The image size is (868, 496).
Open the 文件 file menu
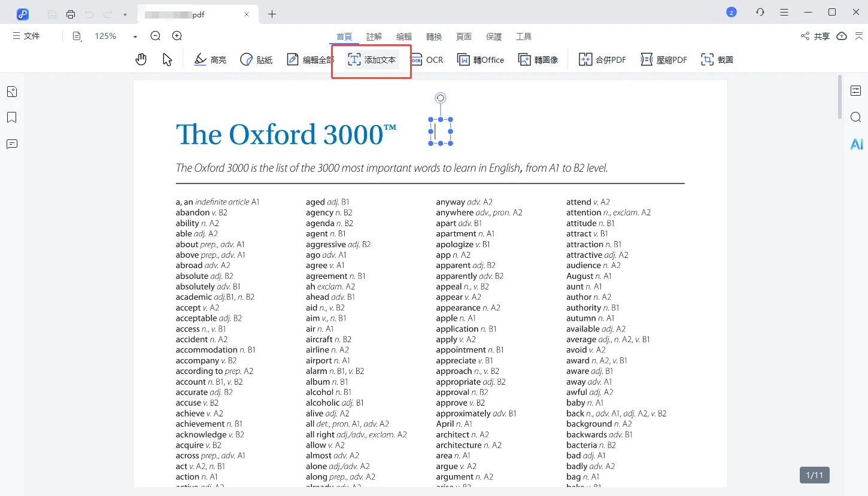pyautogui.click(x=26, y=36)
